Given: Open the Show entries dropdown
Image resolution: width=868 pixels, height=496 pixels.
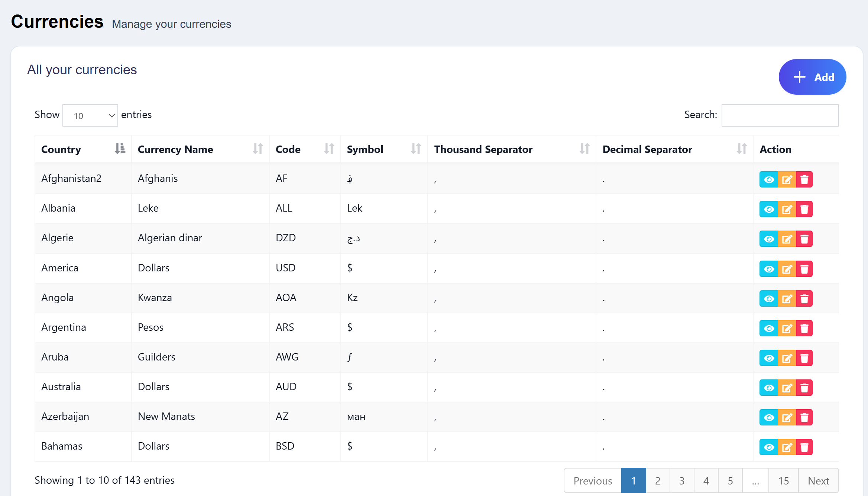Looking at the screenshot, I should (x=90, y=115).
